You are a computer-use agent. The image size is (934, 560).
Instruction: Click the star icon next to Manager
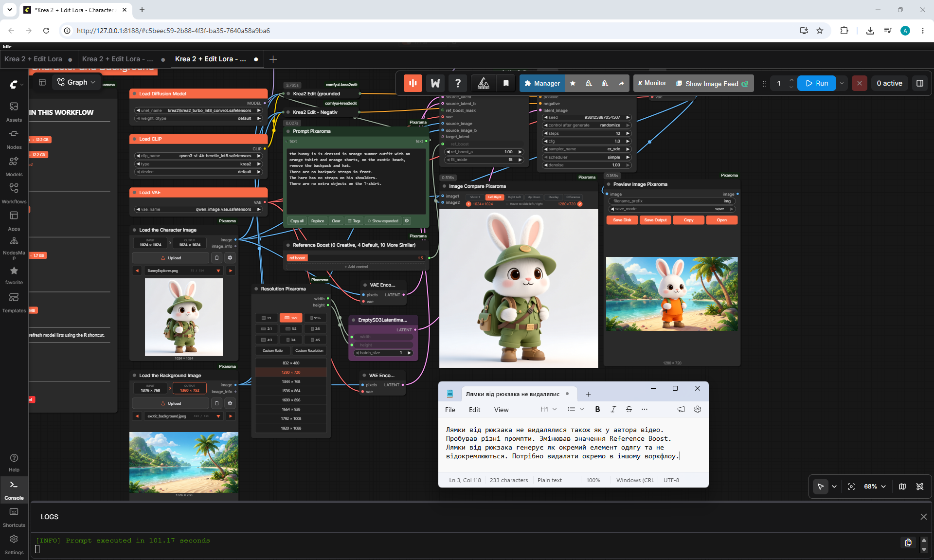pyautogui.click(x=573, y=83)
